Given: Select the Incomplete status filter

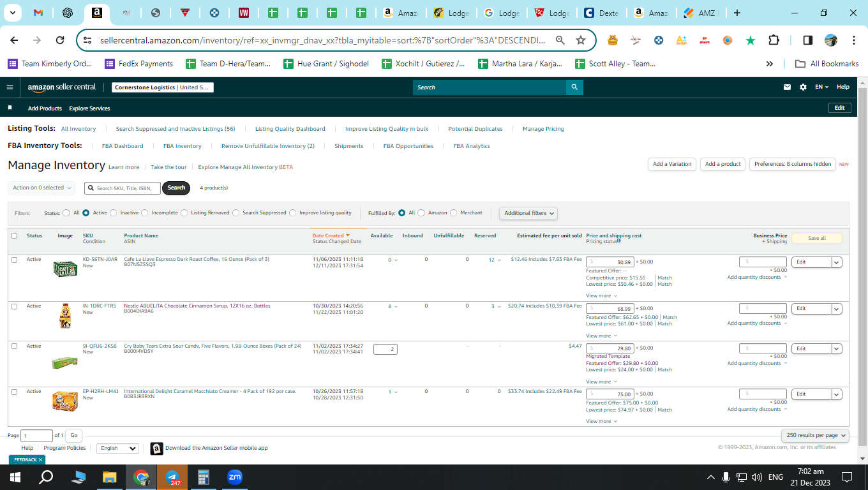Looking at the screenshot, I should coord(145,213).
